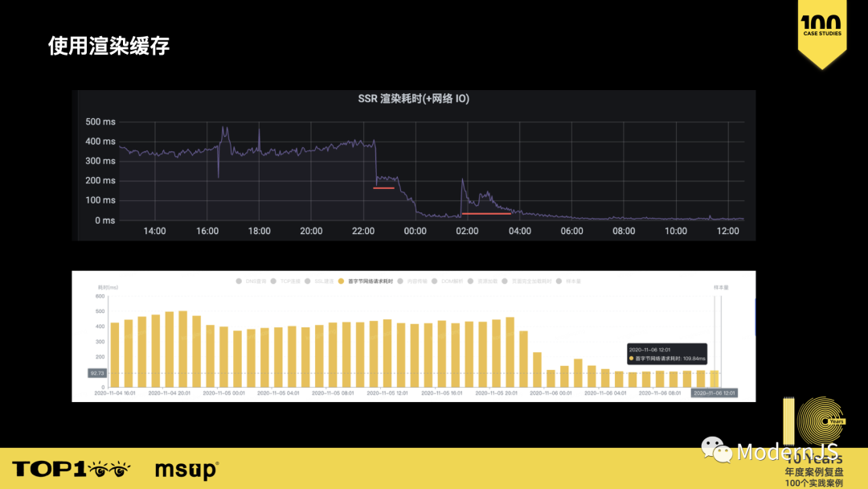868x489 pixels.
Task: Click the 12:00 time axis label
Action: pyautogui.click(x=728, y=231)
